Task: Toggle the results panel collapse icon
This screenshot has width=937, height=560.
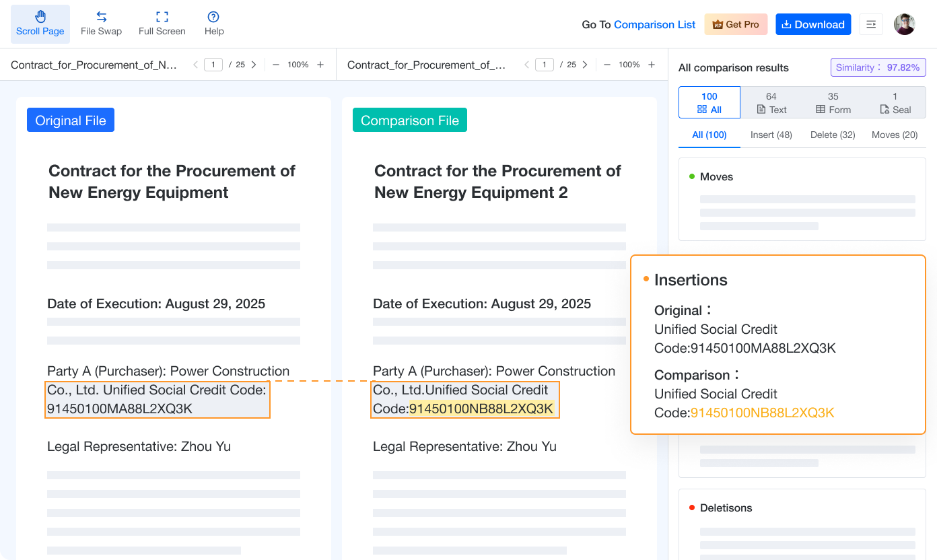Action: click(871, 24)
